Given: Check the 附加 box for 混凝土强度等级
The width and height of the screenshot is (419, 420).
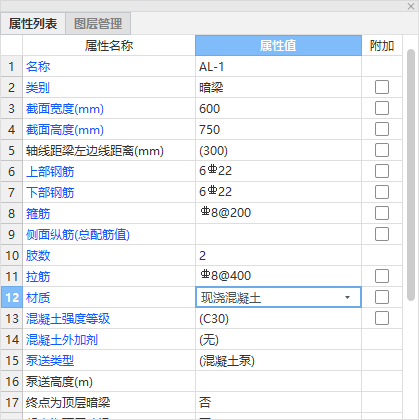Looking at the screenshot, I should tap(382, 318).
